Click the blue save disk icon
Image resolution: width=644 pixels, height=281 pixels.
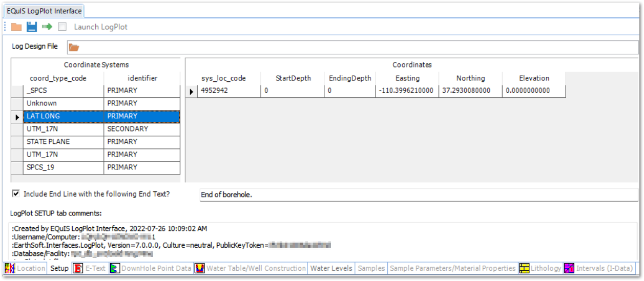click(32, 27)
